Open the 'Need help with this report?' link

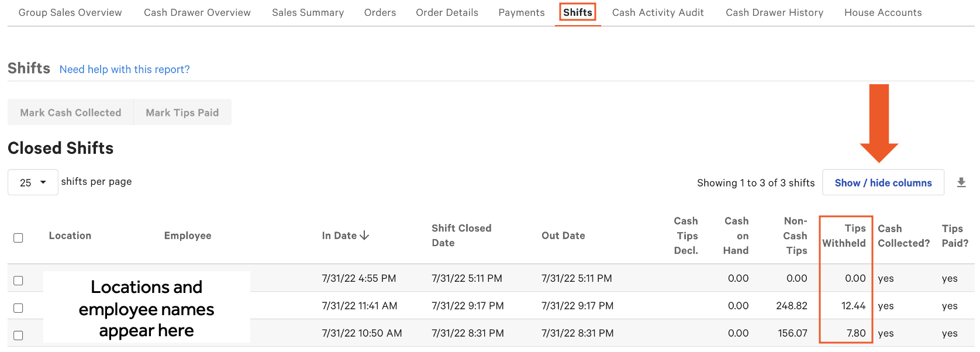[x=125, y=70]
